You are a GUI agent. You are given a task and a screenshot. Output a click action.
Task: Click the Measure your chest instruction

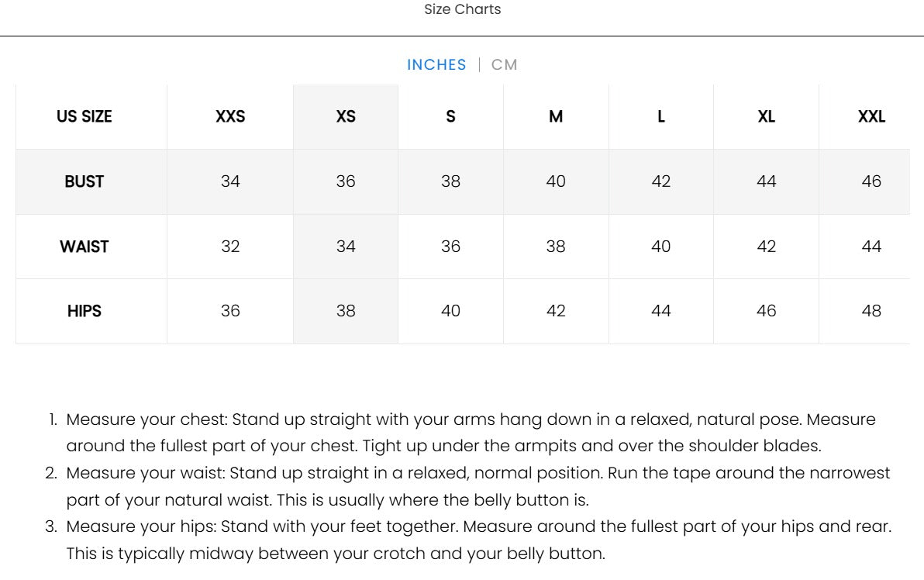click(x=471, y=433)
